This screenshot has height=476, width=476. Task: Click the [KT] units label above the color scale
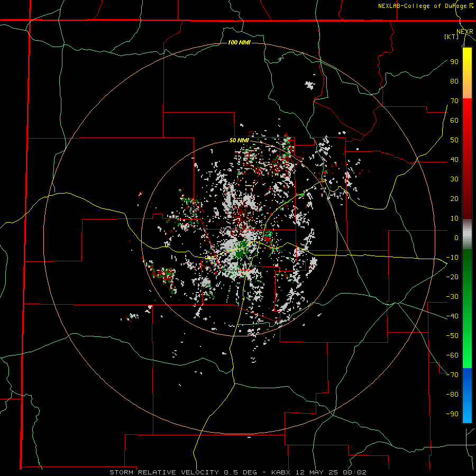click(452, 36)
